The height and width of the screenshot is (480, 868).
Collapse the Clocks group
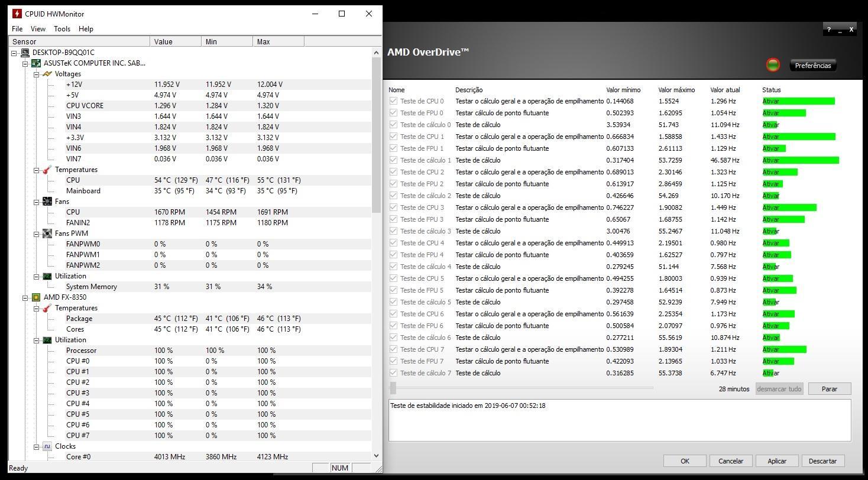pos(37,446)
